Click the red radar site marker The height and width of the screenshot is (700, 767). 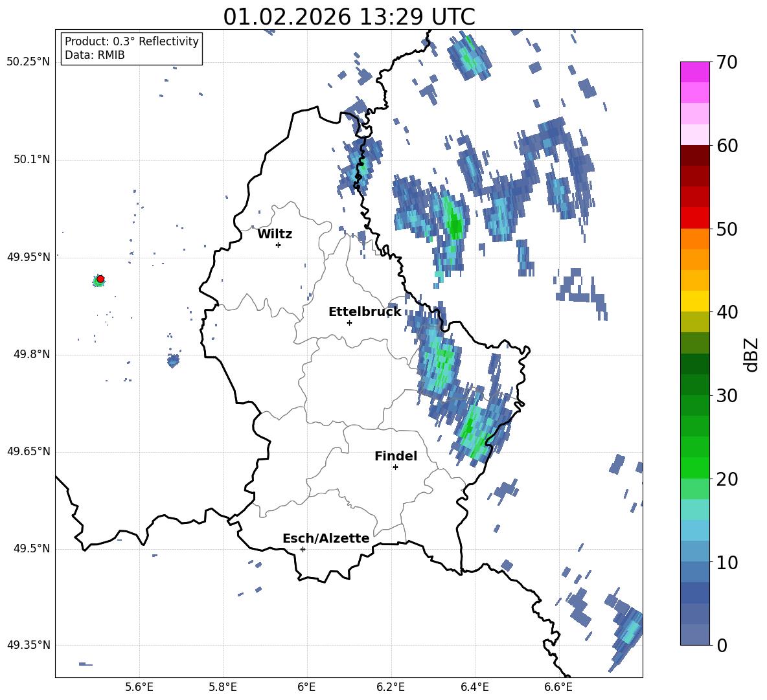pos(100,279)
